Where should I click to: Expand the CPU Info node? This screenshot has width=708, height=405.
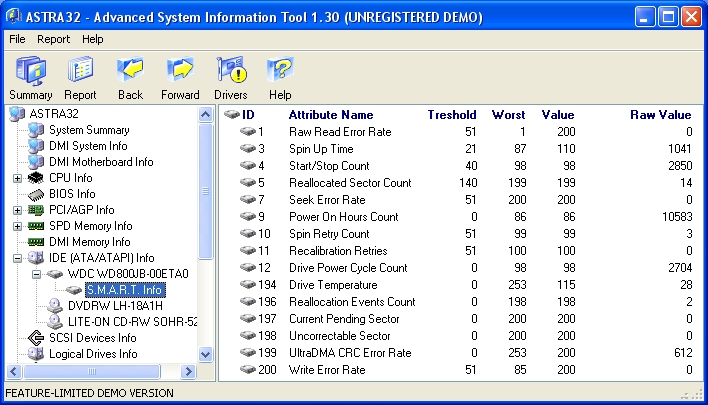click(x=17, y=178)
